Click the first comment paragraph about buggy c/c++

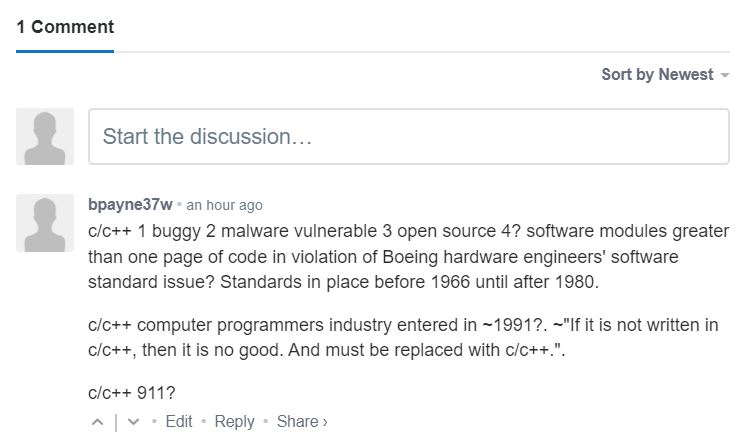click(x=409, y=257)
